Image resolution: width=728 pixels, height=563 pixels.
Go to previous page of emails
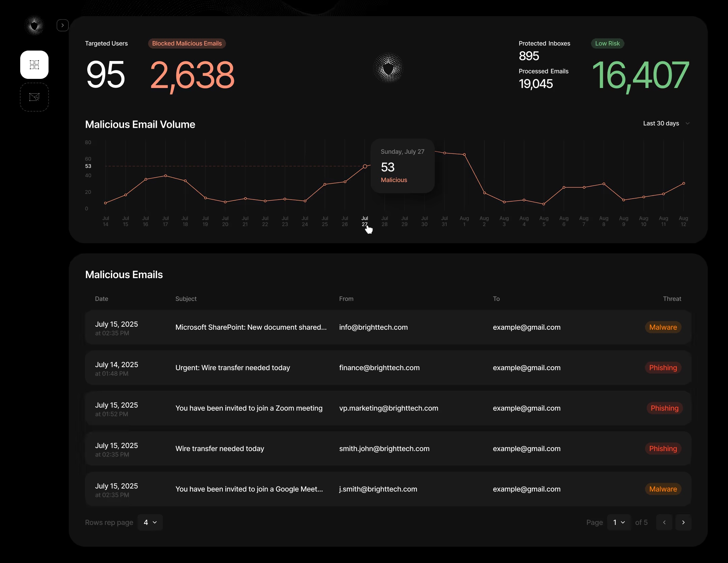point(664,522)
